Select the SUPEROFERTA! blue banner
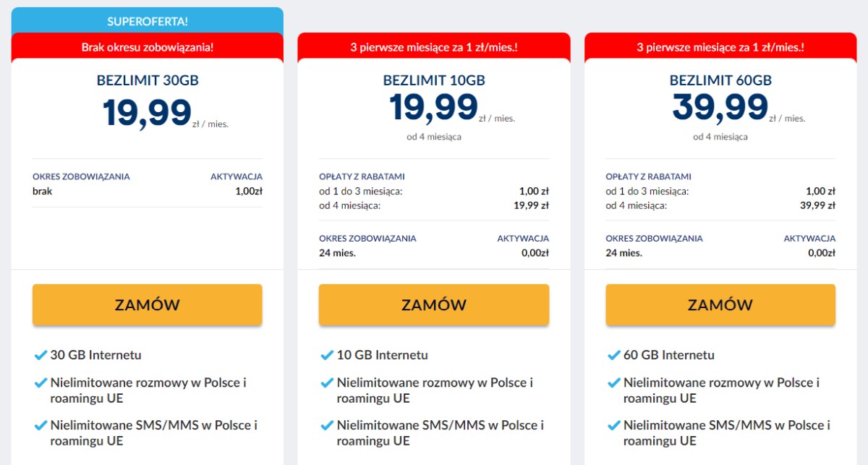The width and height of the screenshot is (868, 465). click(147, 21)
